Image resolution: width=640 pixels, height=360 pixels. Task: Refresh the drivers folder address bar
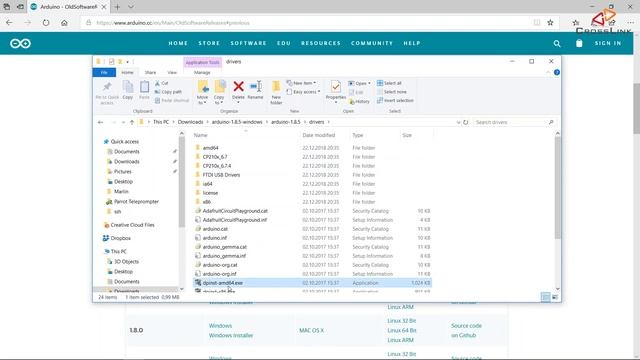coord(465,122)
